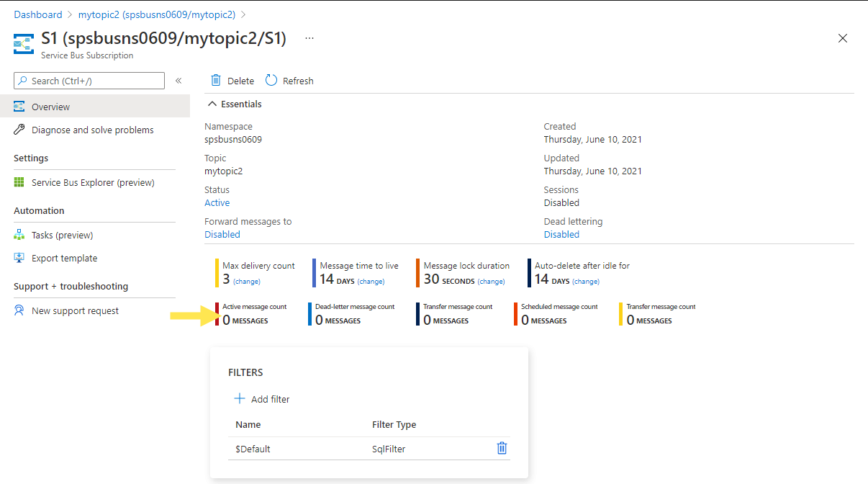Click the Active status link
Viewport: 868px width, 484px height.
point(217,203)
